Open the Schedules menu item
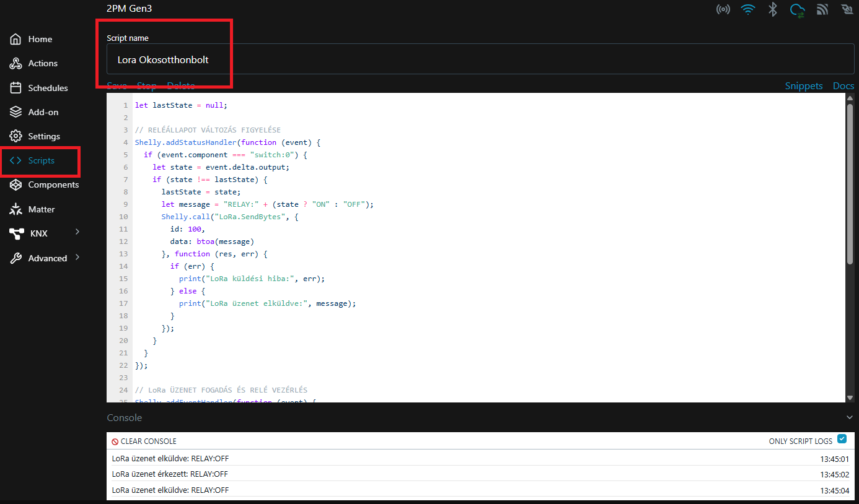Screen dimensions: 859x504 [x=48, y=88]
